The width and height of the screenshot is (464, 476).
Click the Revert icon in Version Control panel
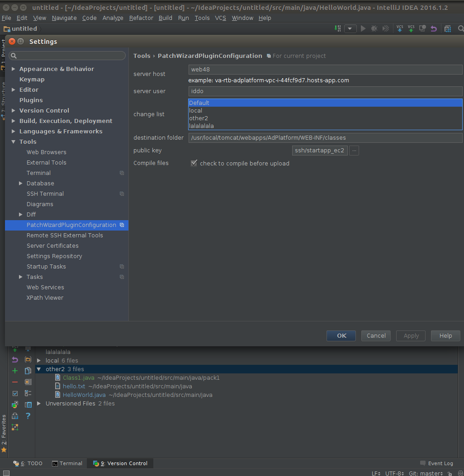click(x=15, y=360)
